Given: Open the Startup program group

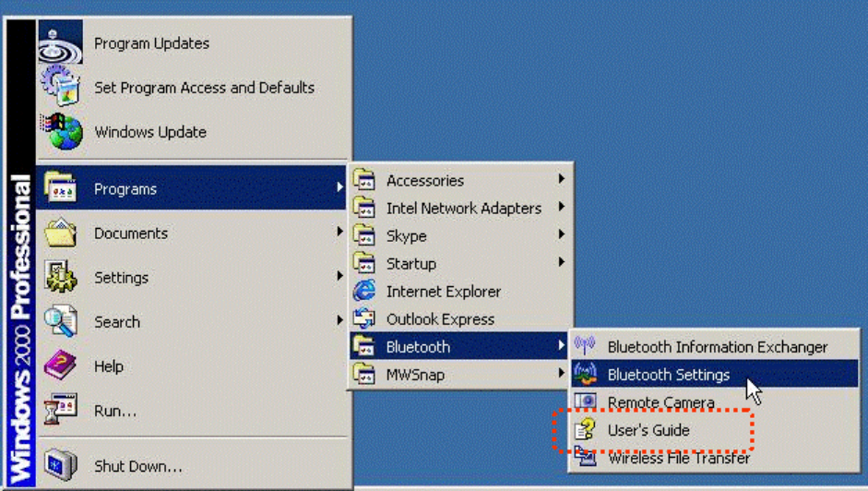Looking at the screenshot, I should (459, 263).
